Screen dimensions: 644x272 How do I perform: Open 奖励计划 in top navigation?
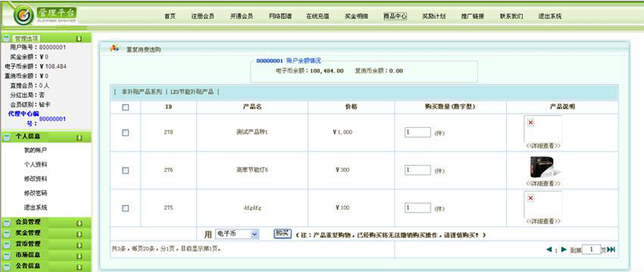click(x=434, y=17)
